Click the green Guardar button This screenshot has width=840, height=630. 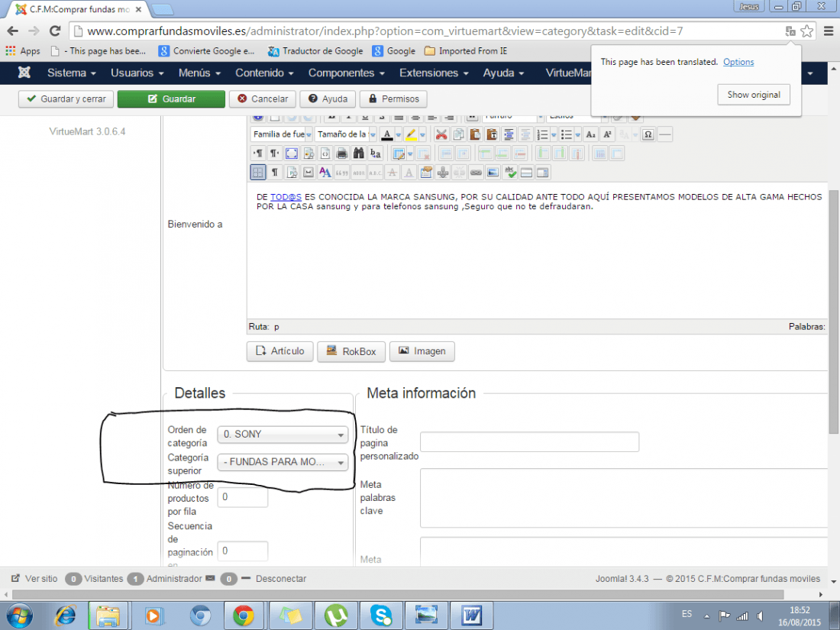(171, 99)
